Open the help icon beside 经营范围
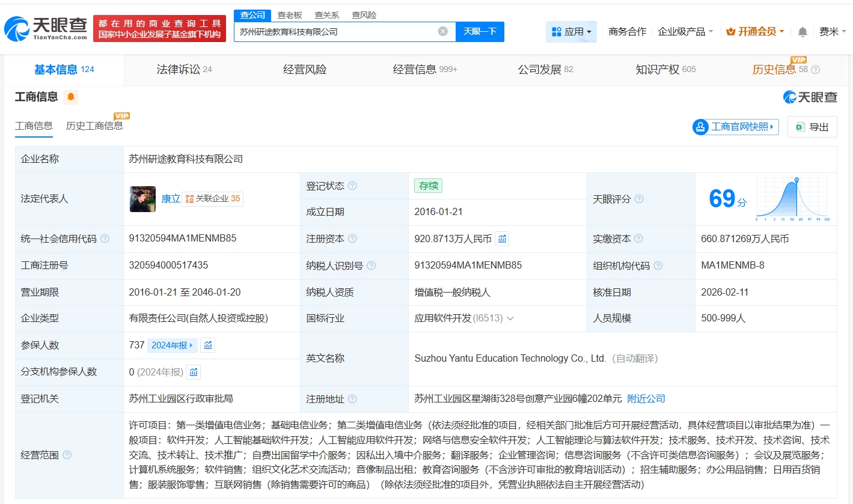The height and width of the screenshot is (504, 853). click(x=67, y=455)
